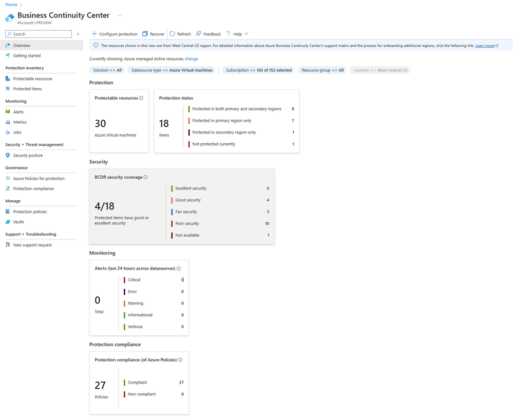Click the 'Fair security' row
The width and height of the screenshot is (513, 420).
(220, 212)
